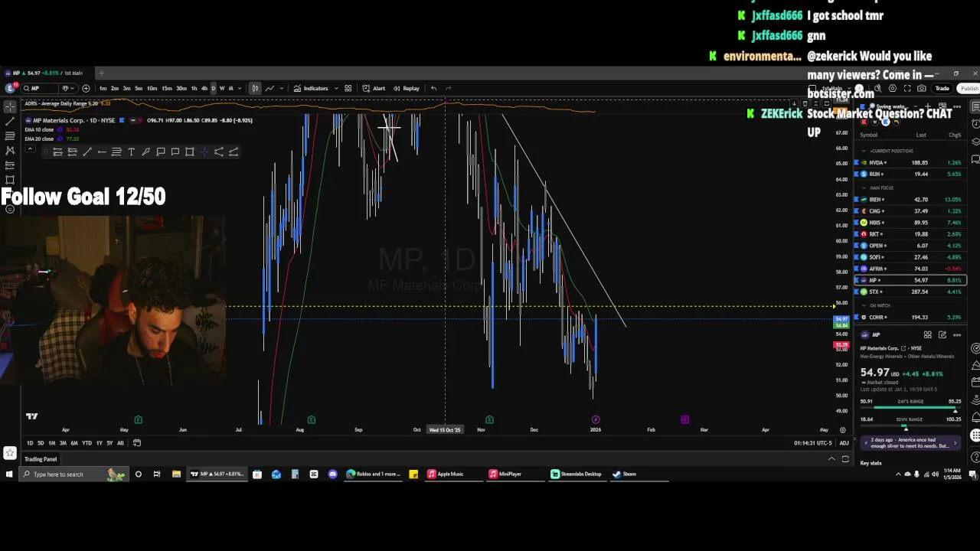Select the 30m interval

point(181,88)
